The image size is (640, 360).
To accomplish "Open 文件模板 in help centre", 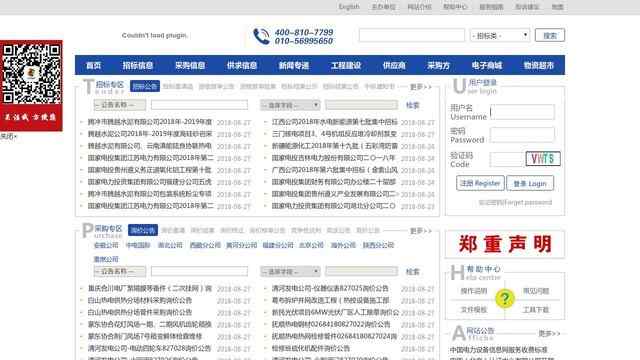I will (474, 310).
